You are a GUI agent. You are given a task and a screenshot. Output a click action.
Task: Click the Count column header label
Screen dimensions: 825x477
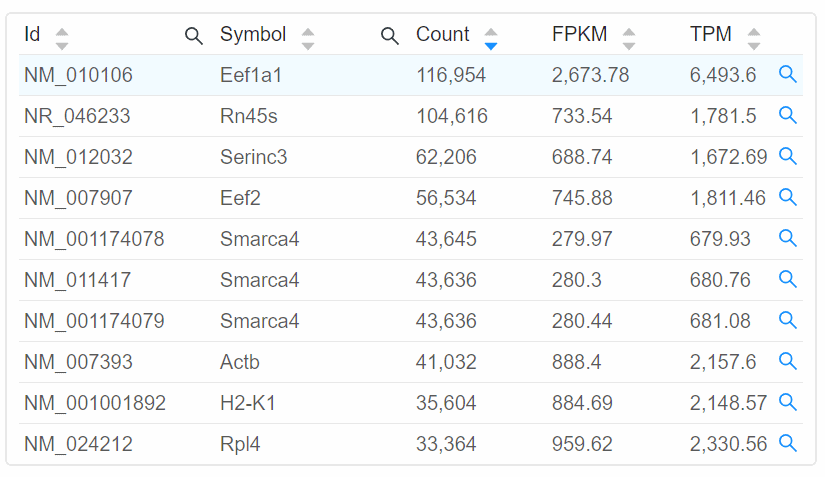(442, 34)
